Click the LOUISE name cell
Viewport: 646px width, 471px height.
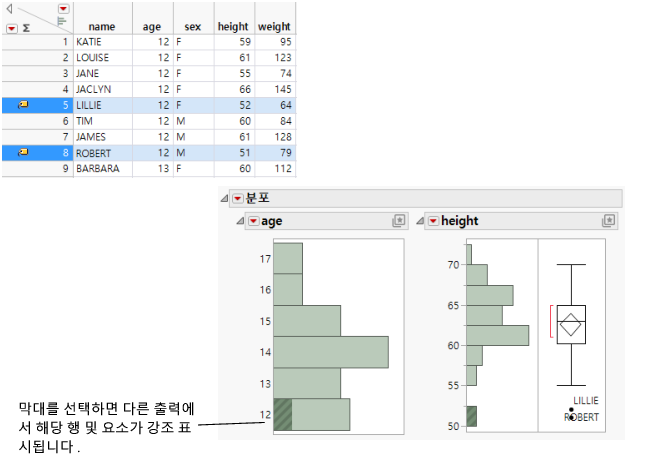(103, 57)
